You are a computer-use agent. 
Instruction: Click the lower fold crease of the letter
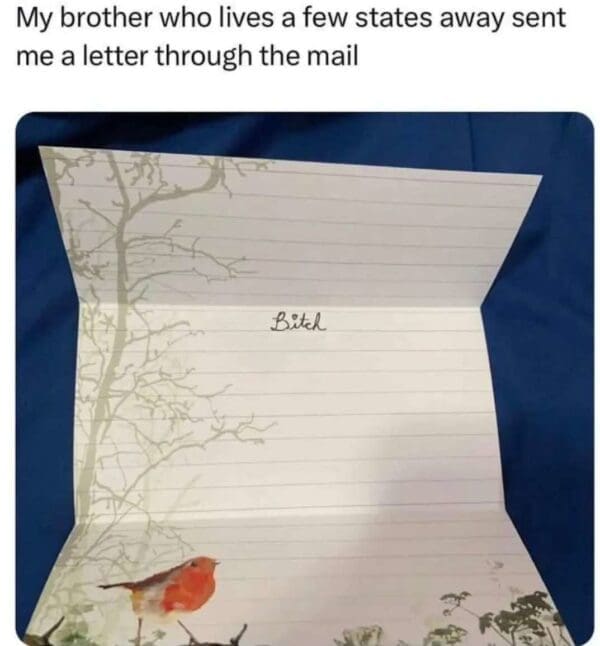[288, 519]
